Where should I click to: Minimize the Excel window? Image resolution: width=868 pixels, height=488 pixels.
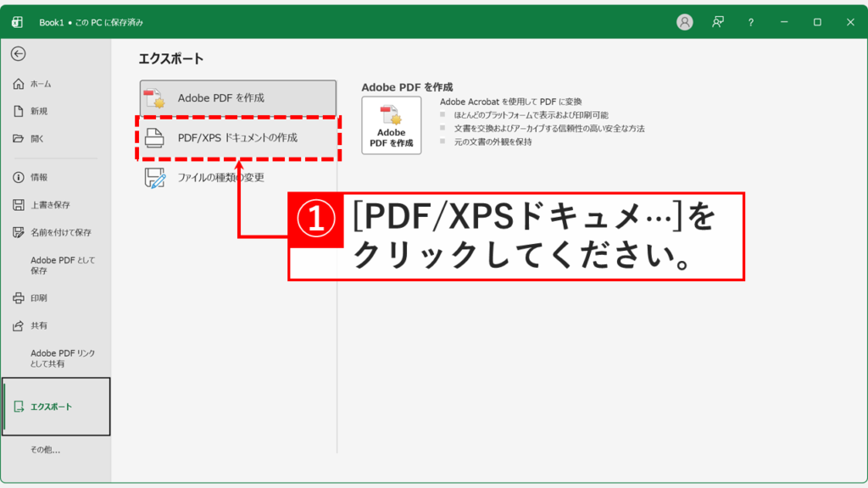(x=784, y=22)
